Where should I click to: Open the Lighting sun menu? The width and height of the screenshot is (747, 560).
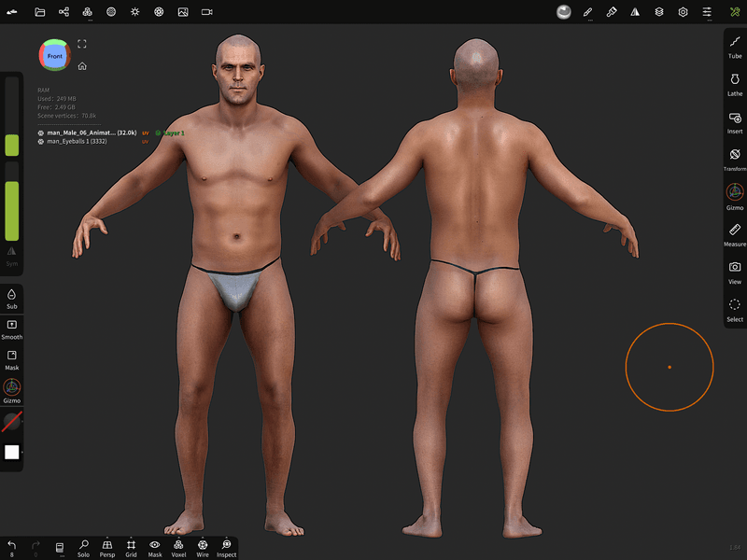point(135,12)
